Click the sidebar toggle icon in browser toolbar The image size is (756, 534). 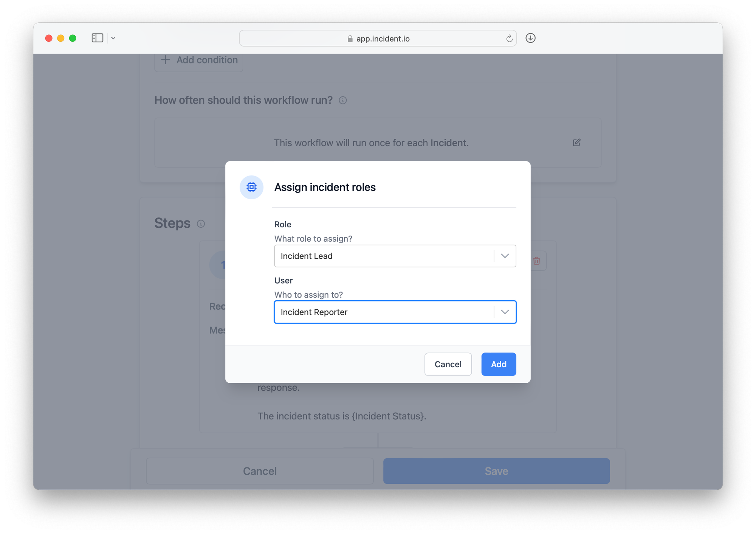pyautogui.click(x=97, y=38)
